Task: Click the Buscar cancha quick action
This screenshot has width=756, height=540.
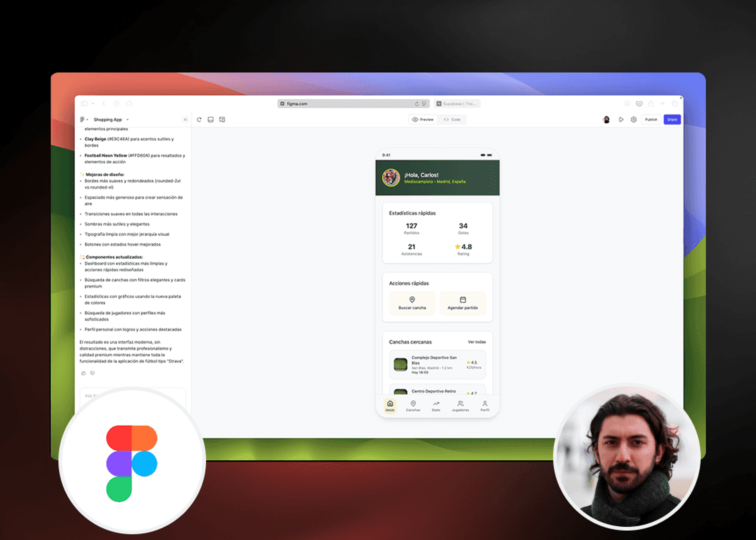Action: coord(412,303)
